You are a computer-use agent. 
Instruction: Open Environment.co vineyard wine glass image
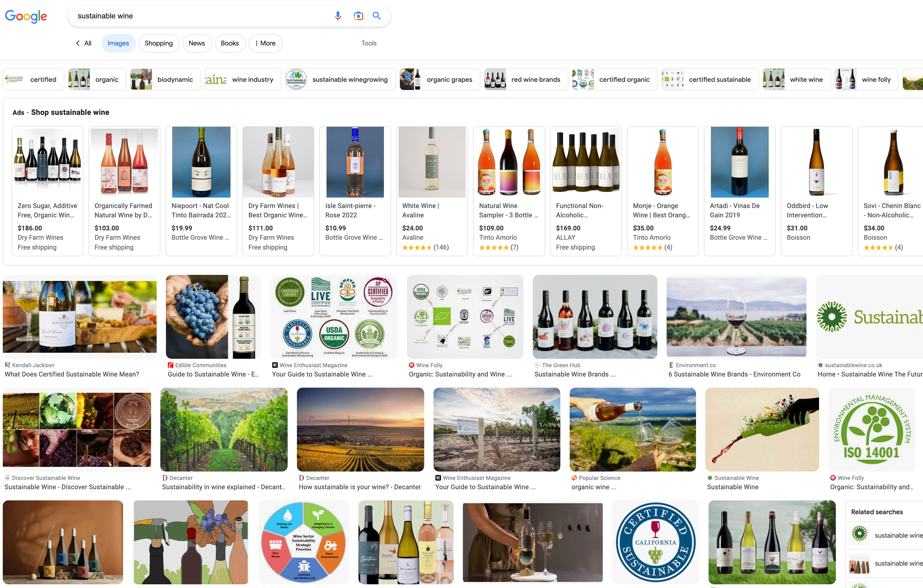tap(736, 316)
